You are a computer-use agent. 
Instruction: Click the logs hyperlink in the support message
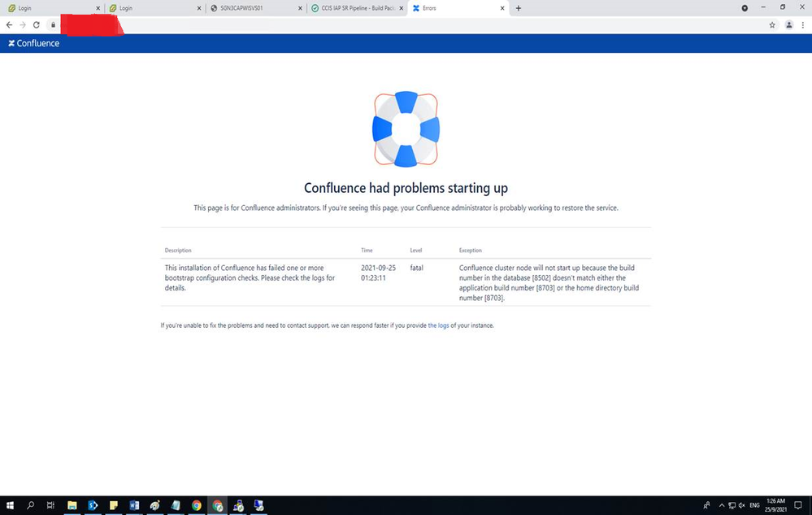pos(440,325)
